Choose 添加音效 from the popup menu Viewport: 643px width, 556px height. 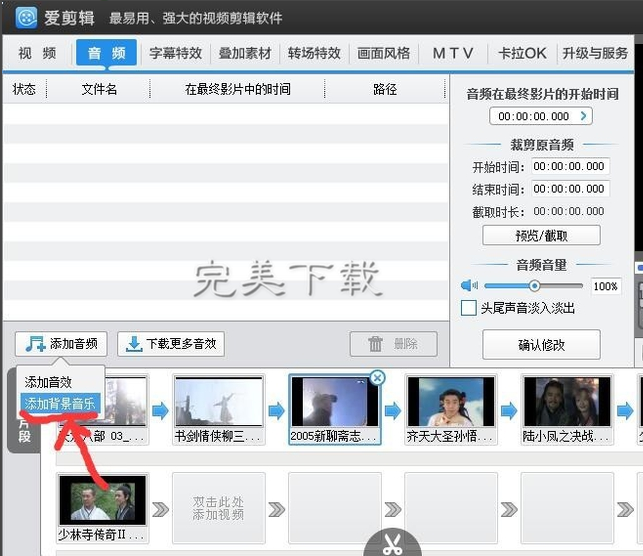point(48,382)
